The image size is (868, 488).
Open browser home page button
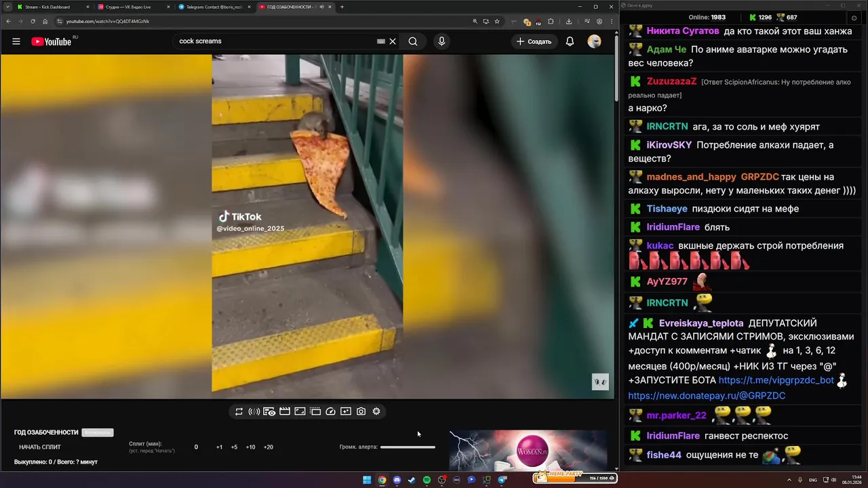(45, 21)
